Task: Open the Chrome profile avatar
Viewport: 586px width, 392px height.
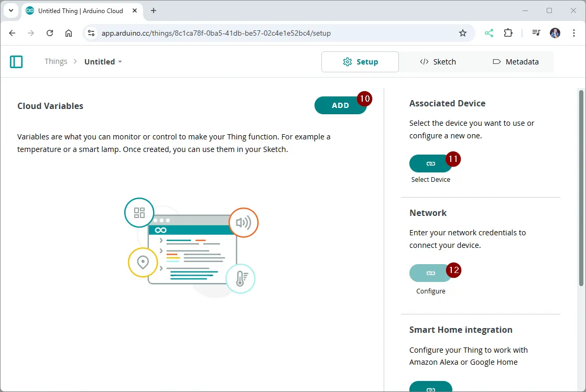Action: (x=555, y=33)
